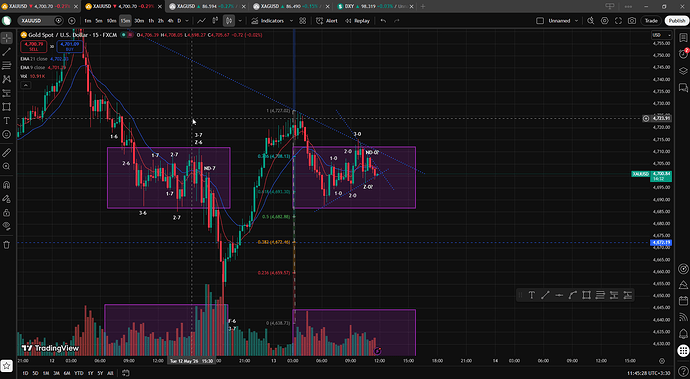The image size is (690, 379).
Task: Click the SELL price button
Action: (x=33, y=46)
